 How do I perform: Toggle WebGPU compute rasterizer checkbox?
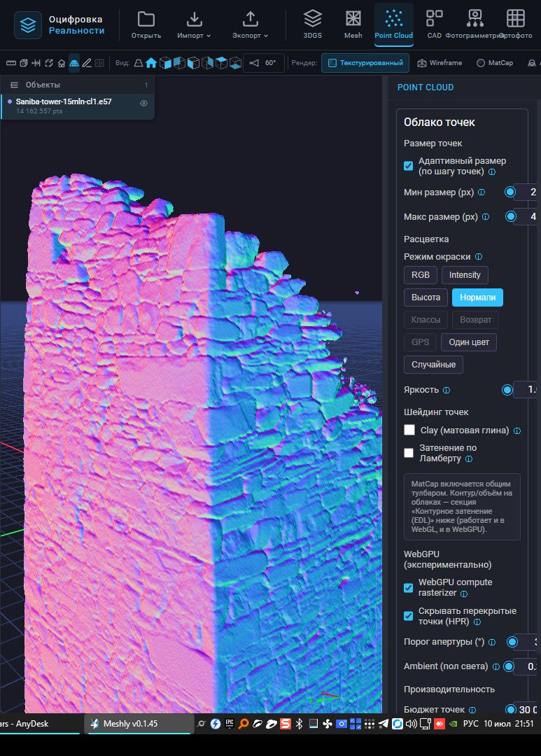409,588
